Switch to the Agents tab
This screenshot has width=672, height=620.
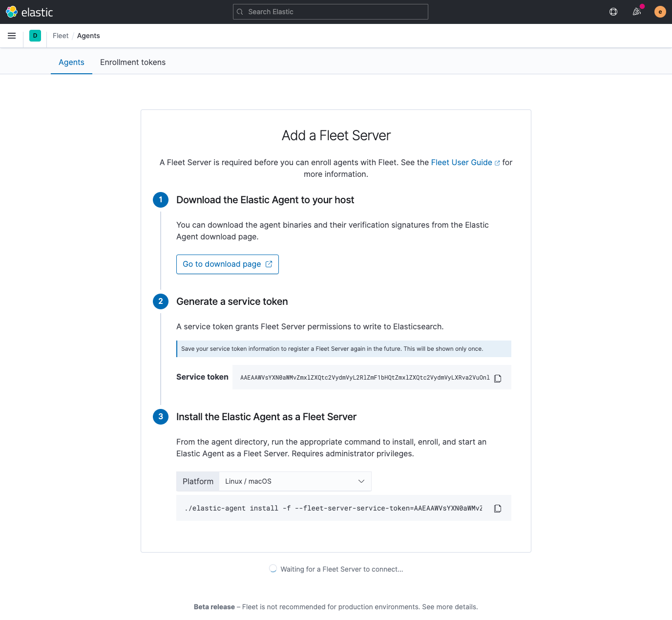(x=71, y=62)
